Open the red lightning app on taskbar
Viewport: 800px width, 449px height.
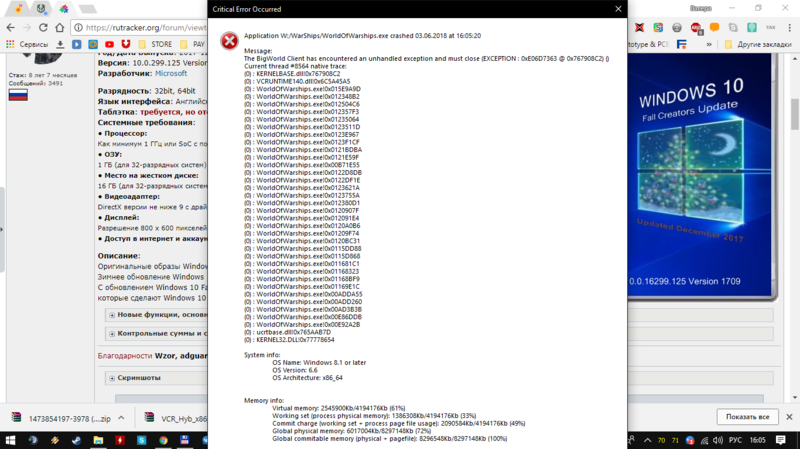click(120, 440)
